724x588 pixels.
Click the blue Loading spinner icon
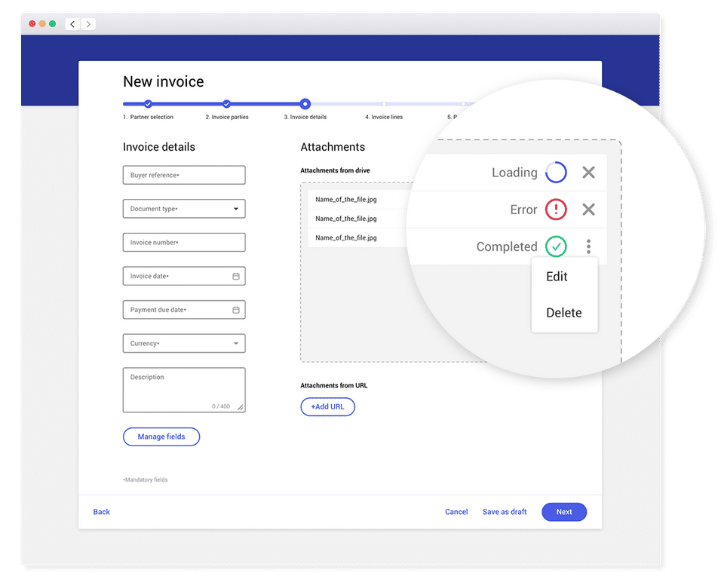(556, 172)
